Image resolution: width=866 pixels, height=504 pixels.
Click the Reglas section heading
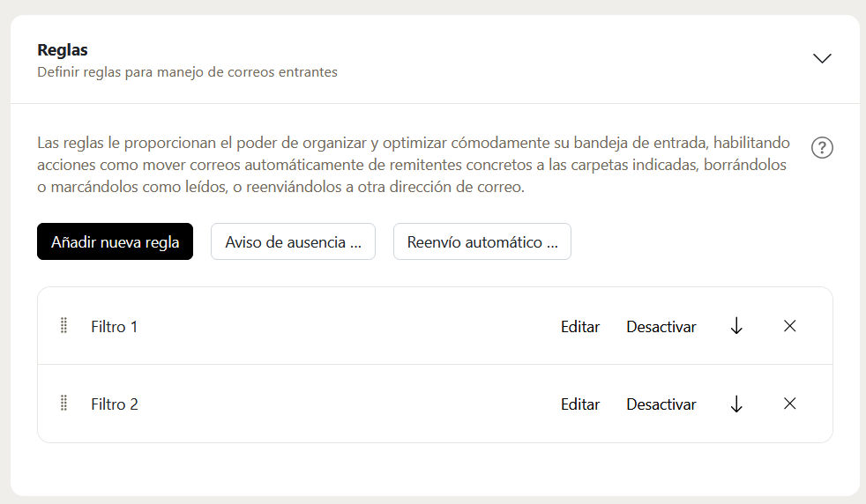(63, 49)
